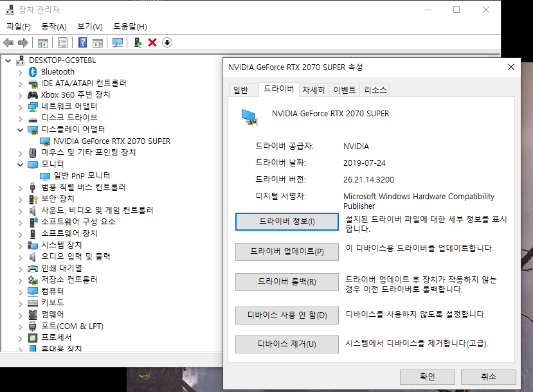Click the speaker icon for 사운드, 비디오 및 게임 컨트롤러
The width and height of the screenshot is (533, 392).
point(32,211)
